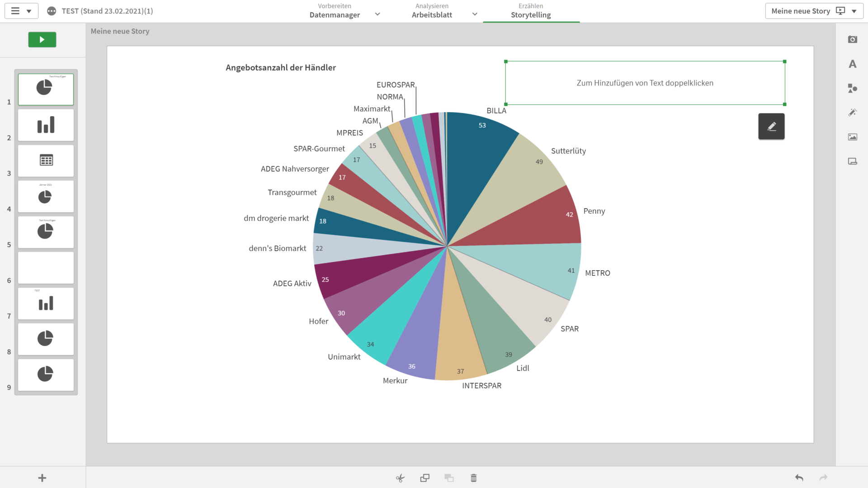Click the SPAR-Gourmet label
The width and height of the screenshot is (868, 488).
click(319, 149)
